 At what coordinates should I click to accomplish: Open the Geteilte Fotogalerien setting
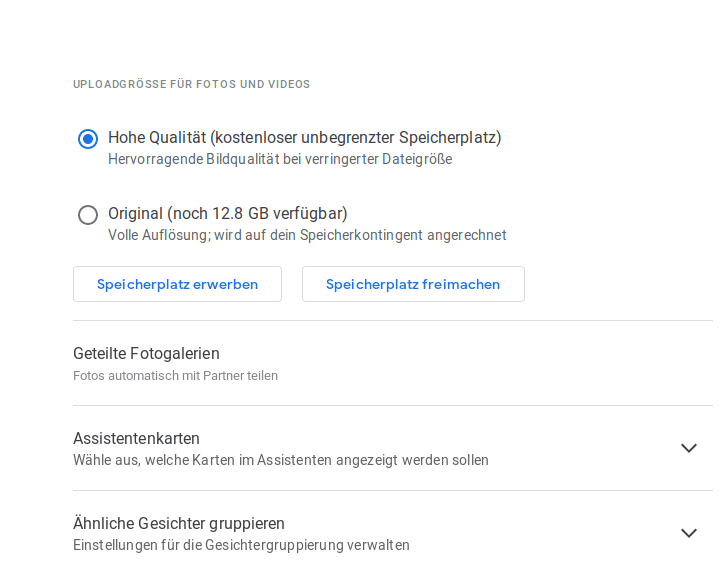[x=393, y=363]
